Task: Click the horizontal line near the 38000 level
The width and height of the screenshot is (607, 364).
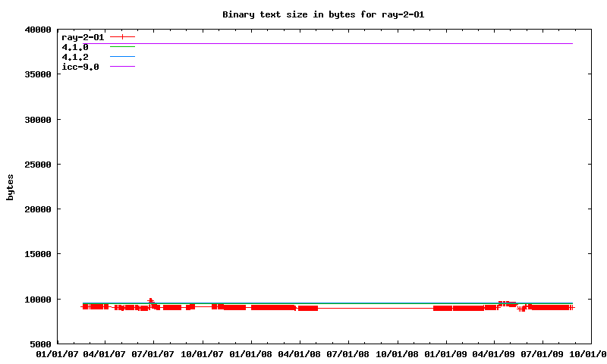Action: pyautogui.click(x=341, y=43)
